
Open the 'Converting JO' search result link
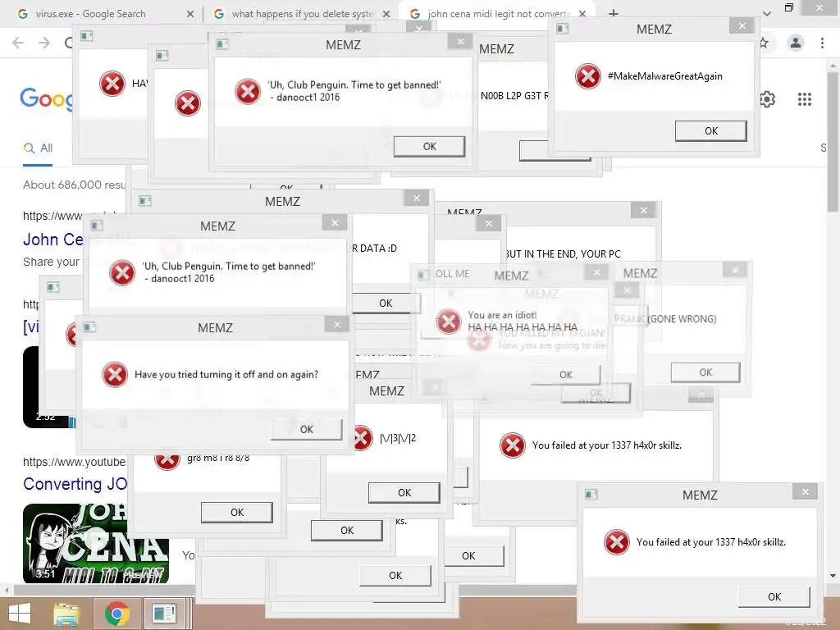point(75,484)
